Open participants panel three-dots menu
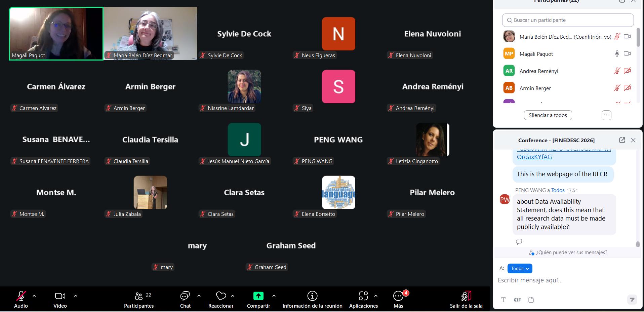644x312 pixels. [606, 115]
